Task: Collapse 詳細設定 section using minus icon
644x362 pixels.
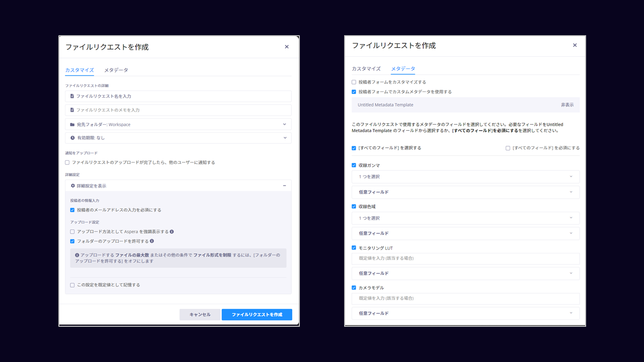Action: click(284, 186)
